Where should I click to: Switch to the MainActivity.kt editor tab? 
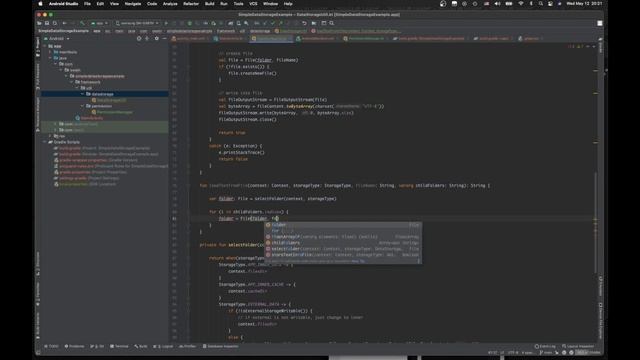(231, 38)
